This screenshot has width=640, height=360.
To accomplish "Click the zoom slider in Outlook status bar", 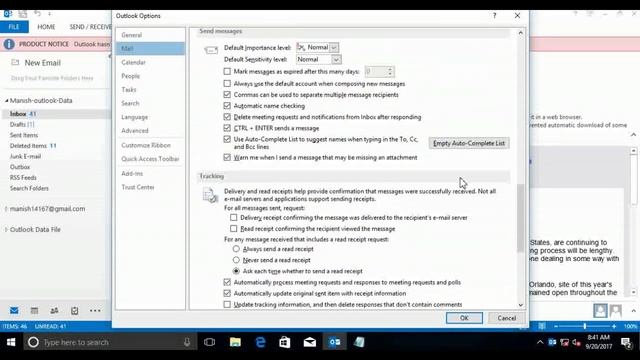I will 584,326.
